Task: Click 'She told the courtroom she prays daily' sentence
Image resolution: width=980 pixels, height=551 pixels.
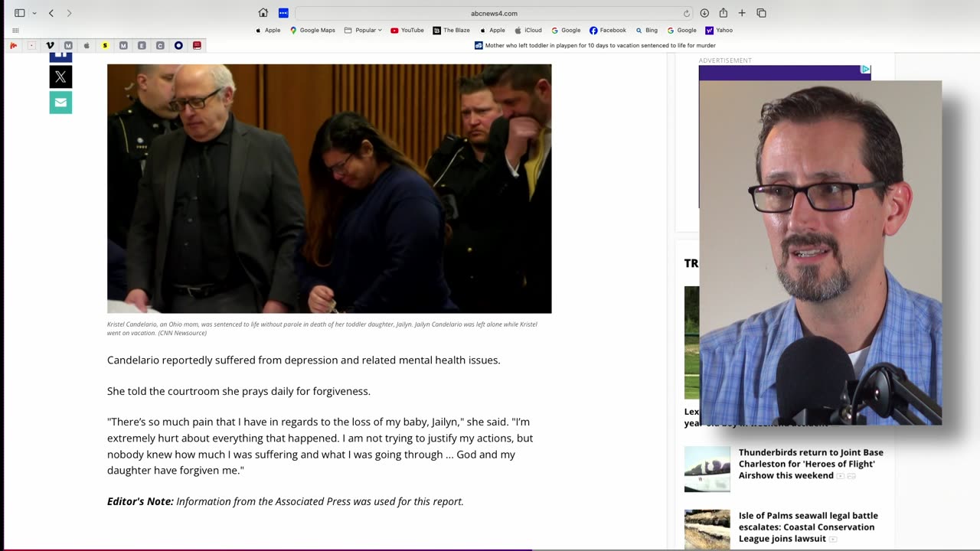Action: click(x=239, y=391)
